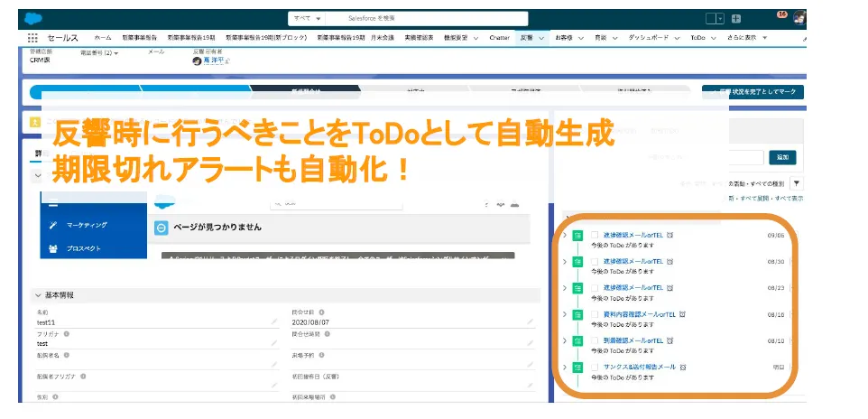Open global actions plus icon in header
Viewport: 868px width, 419px height.
(735, 19)
